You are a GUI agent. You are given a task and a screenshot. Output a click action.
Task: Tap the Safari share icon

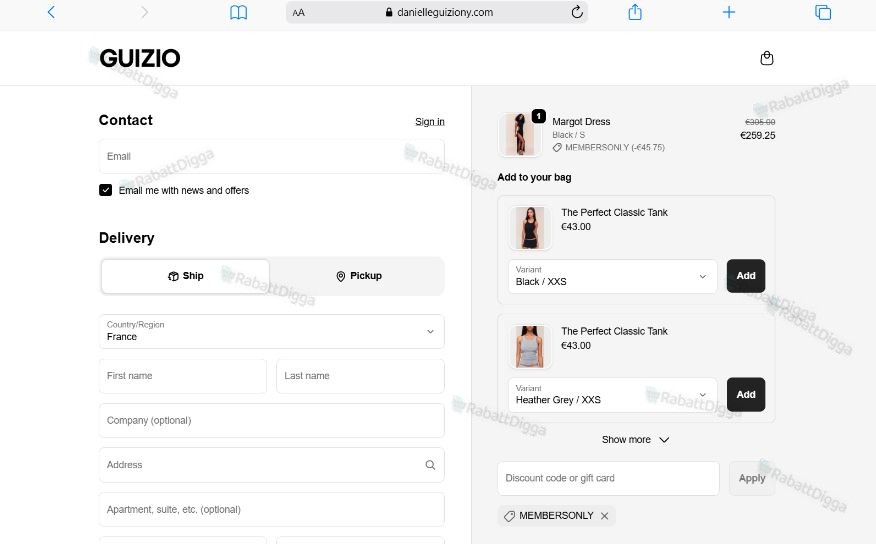pos(635,12)
